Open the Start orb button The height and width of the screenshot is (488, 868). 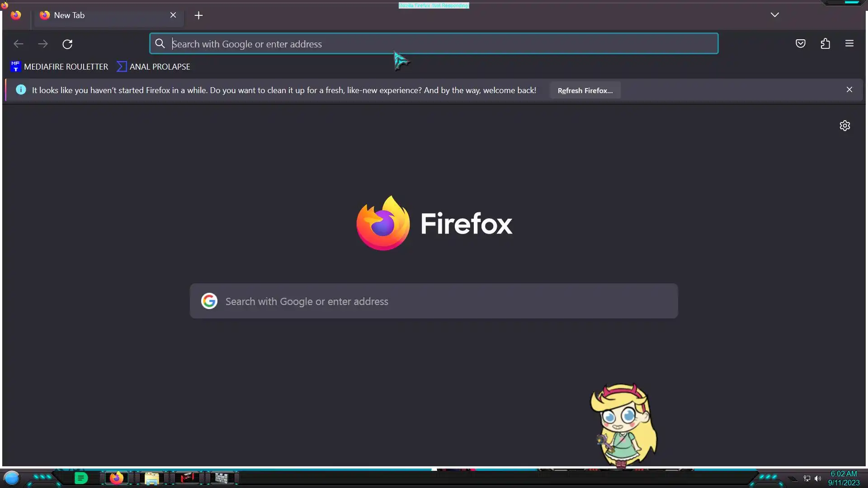pyautogui.click(x=12, y=478)
